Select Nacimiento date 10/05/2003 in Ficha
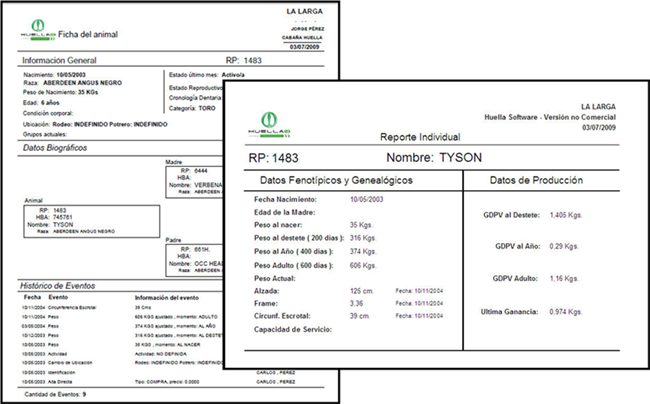This screenshot has height=404, width=650. click(71, 75)
